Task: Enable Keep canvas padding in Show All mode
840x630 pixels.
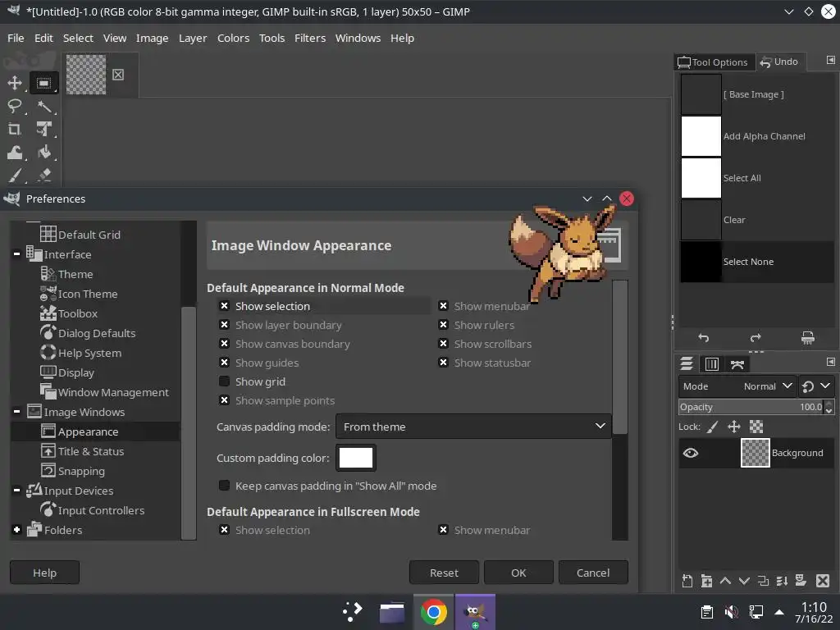Action: pyautogui.click(x=225, y=486)
